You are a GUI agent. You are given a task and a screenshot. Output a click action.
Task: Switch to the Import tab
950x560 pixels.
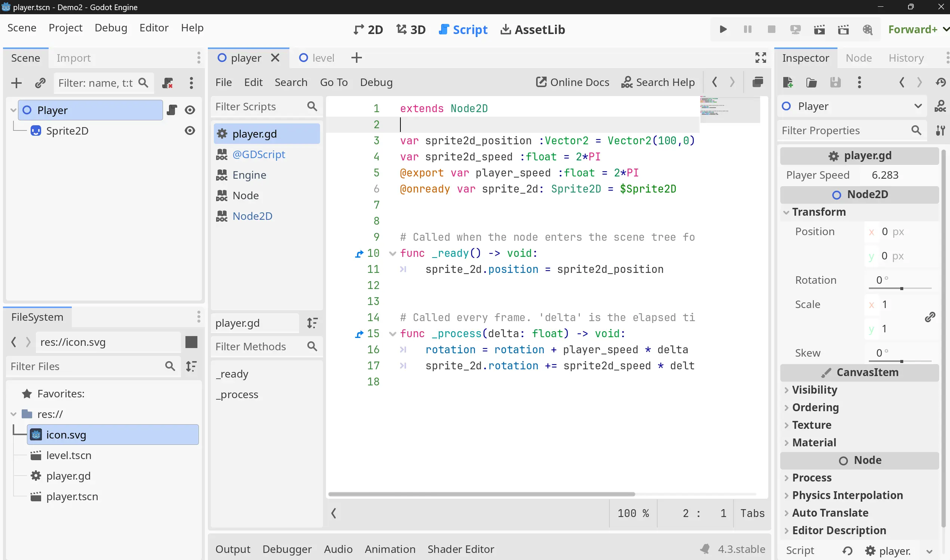(x=74, y=58)
